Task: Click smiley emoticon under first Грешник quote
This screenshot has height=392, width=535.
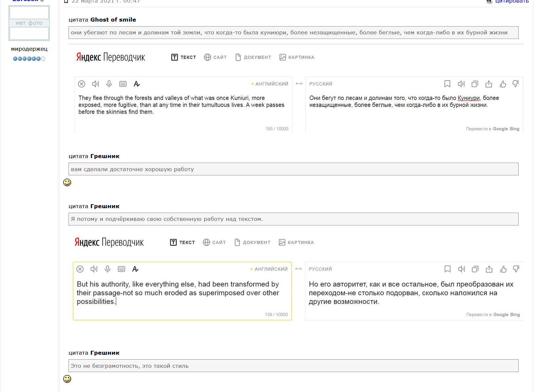Action: pyautogui.click(x=67, y=183)
